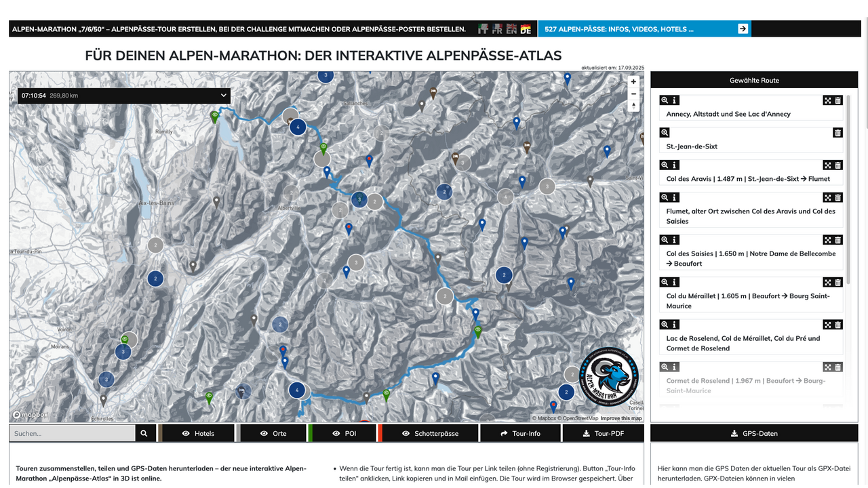The width and height of the screenshot is (868, 488).
Task: Reset map bearing with the compass button
Action: pos(633,106)
